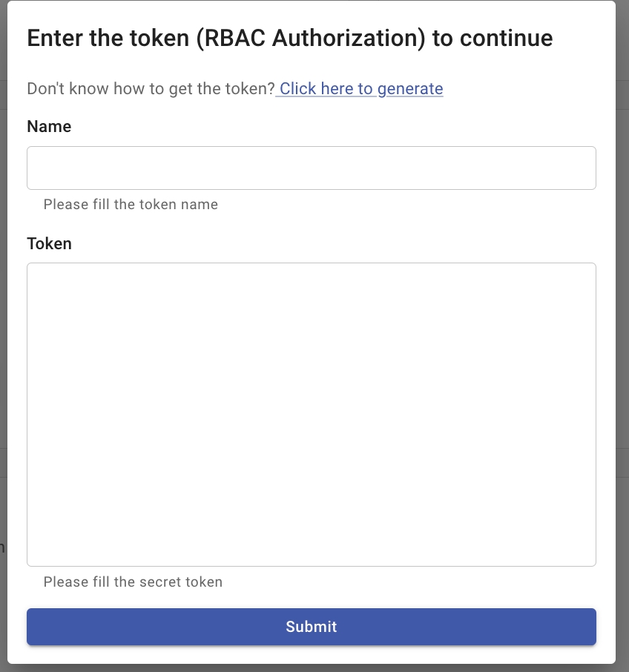Click the dialog heading about RBAC Authorization

(289, 38)
